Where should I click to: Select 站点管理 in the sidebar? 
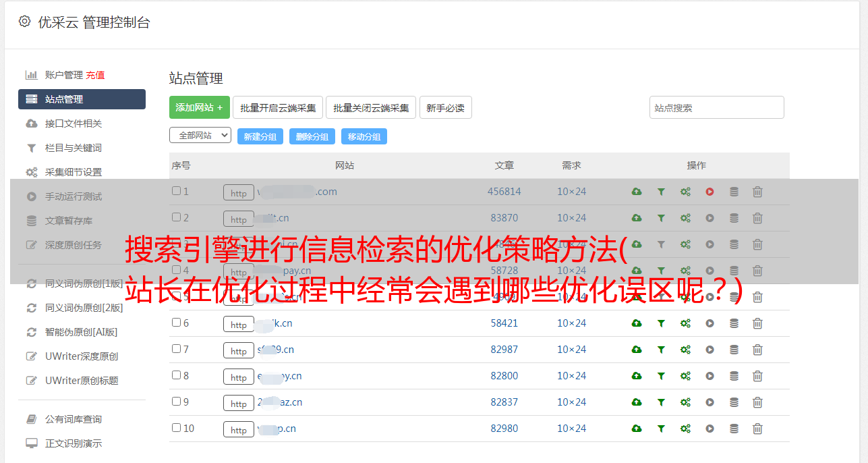82,99
